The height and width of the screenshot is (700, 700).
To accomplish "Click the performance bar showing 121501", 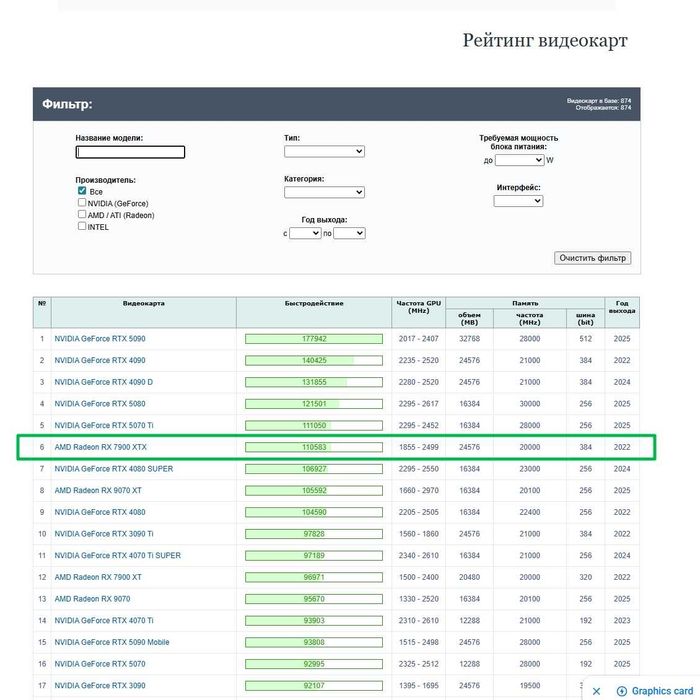I will [x=314, y=404].
